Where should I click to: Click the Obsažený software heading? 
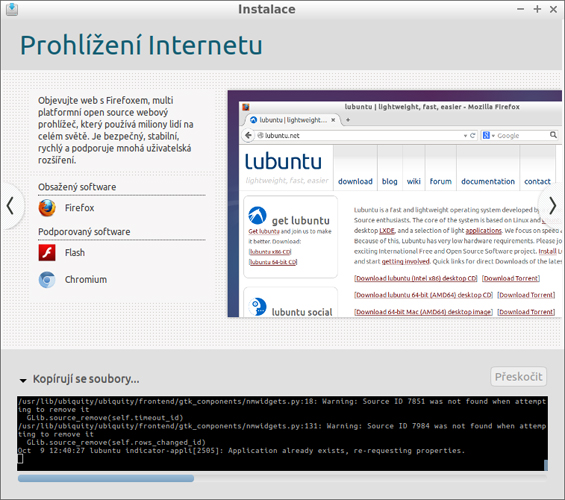tap(77, 187)
